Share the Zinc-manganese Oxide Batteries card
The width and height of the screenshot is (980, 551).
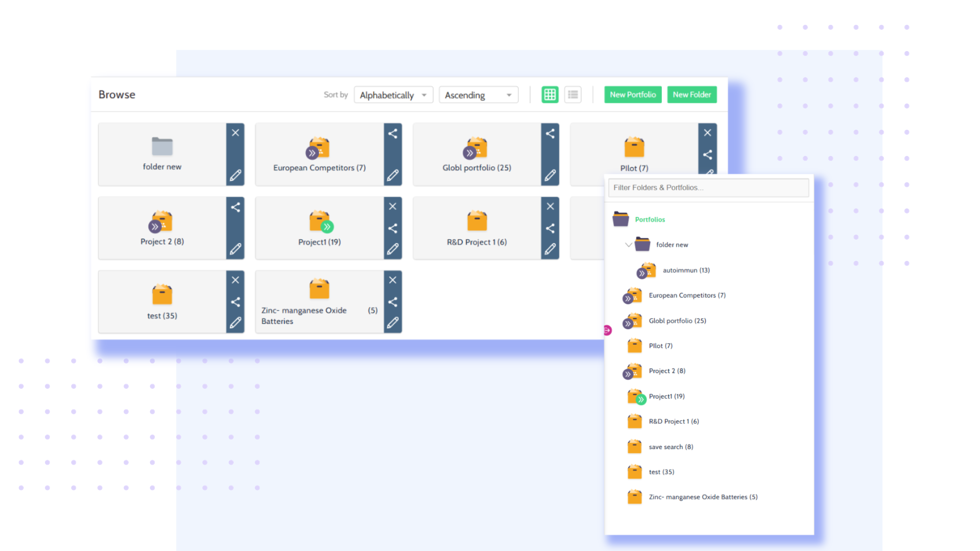coord(392,302)
